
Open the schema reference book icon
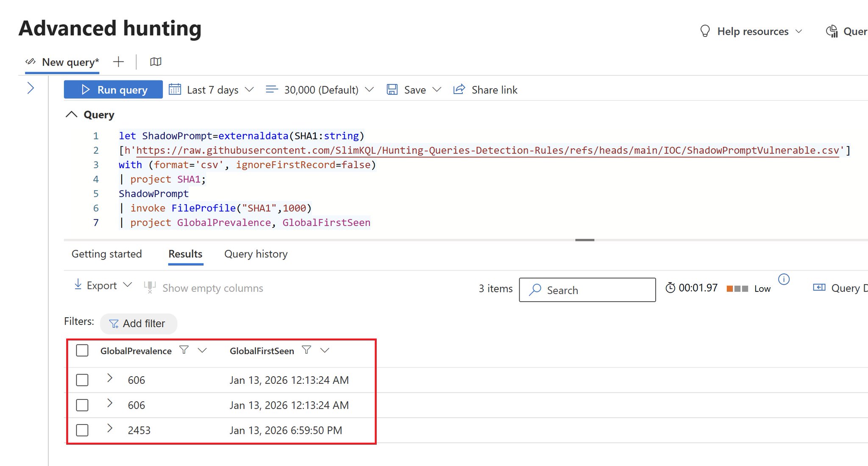tap(156, 62)
